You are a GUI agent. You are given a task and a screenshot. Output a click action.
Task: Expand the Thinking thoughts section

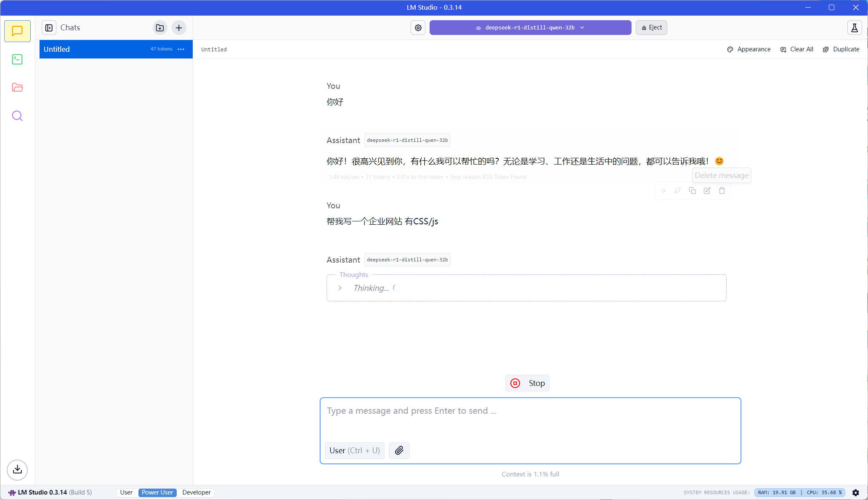point(340,288)
